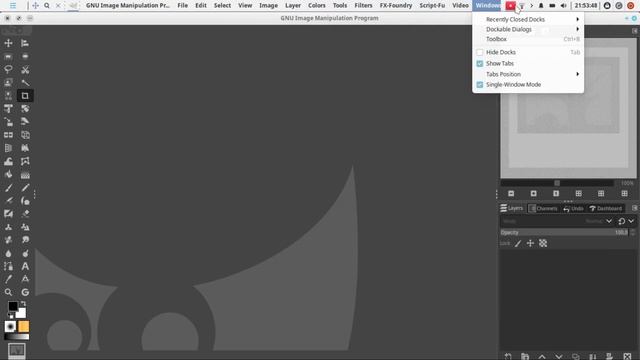The width and height of the screenshot is (640, 360).
Task: Select the Color Picker tool
Action: tap(8, 279)
